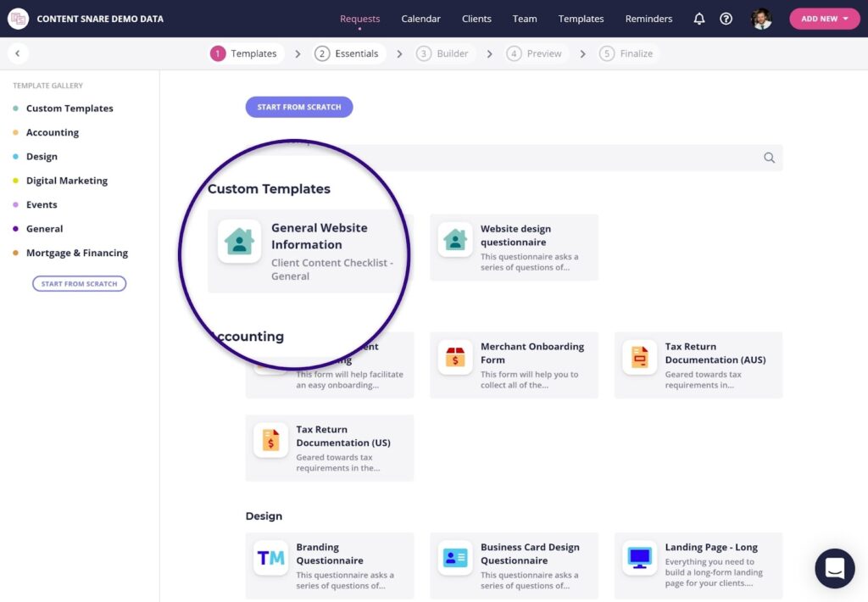Open General Website Information template
This screenshot has width=868, height=602.
click(307, 251)
